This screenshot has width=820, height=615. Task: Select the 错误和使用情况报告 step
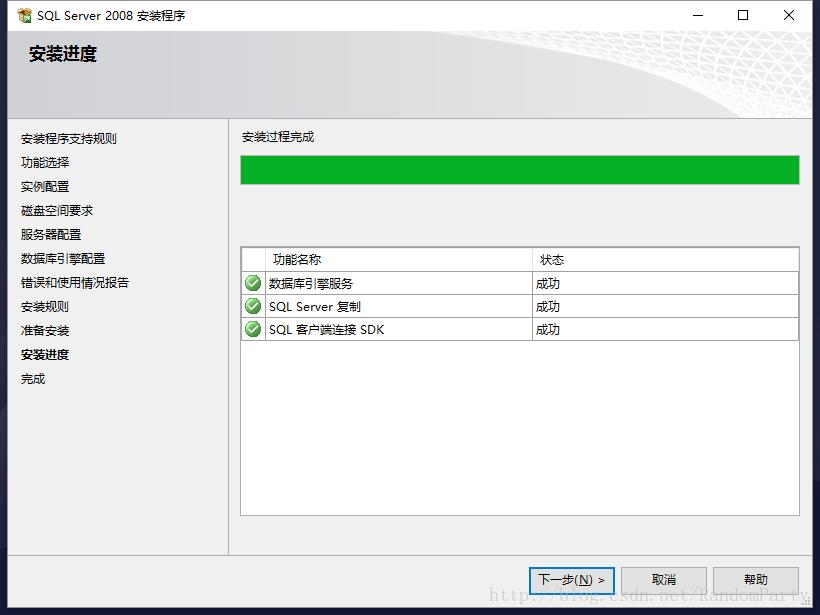tap(75, 283)
